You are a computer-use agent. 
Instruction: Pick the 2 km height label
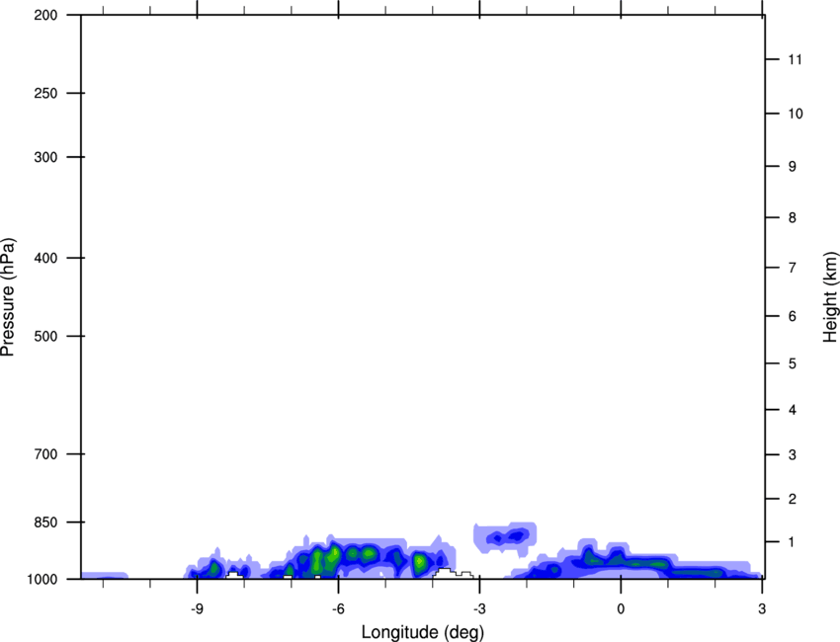(793, 499)
